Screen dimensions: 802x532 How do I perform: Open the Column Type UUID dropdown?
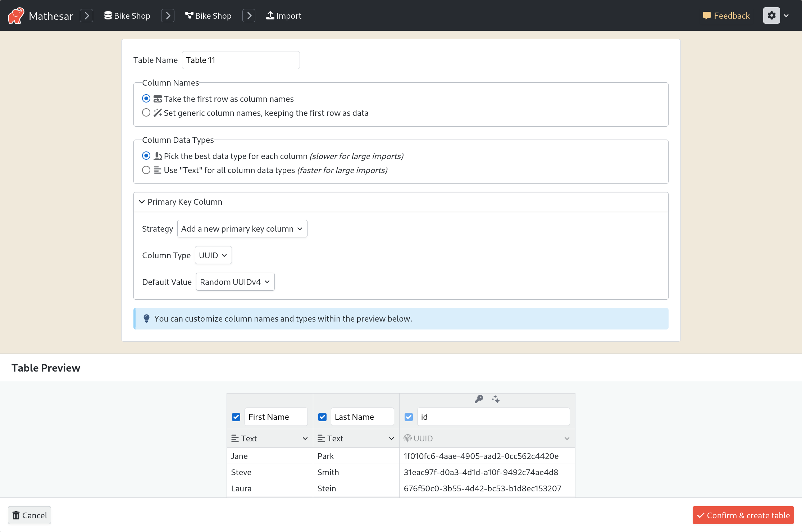pyautogui.click(x=213, y=255)
